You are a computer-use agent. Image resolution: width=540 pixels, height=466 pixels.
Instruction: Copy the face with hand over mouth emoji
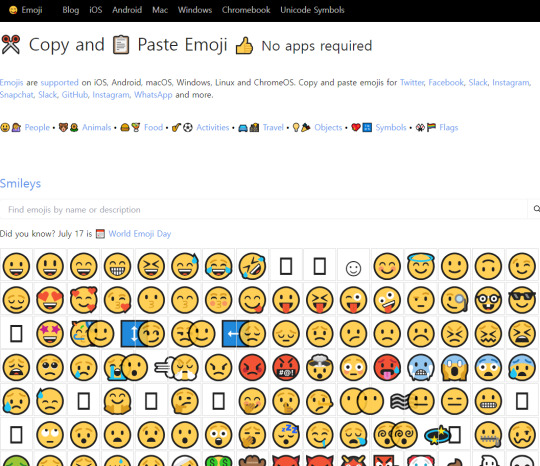252,401
